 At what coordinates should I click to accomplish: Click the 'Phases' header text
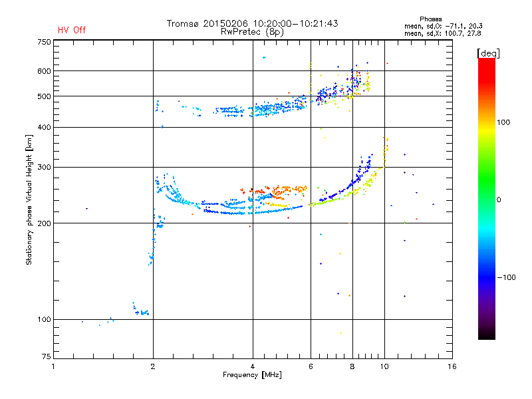click(x=430, y=19)
